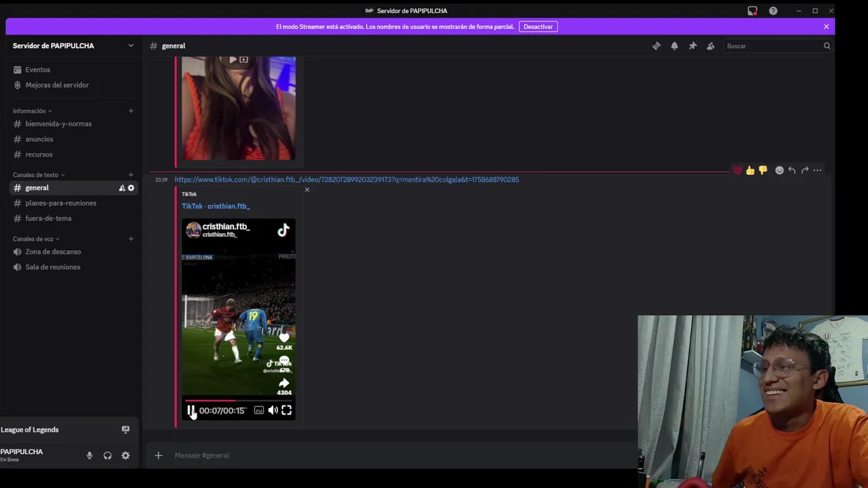Toggle the member list icon

point(711,46)
